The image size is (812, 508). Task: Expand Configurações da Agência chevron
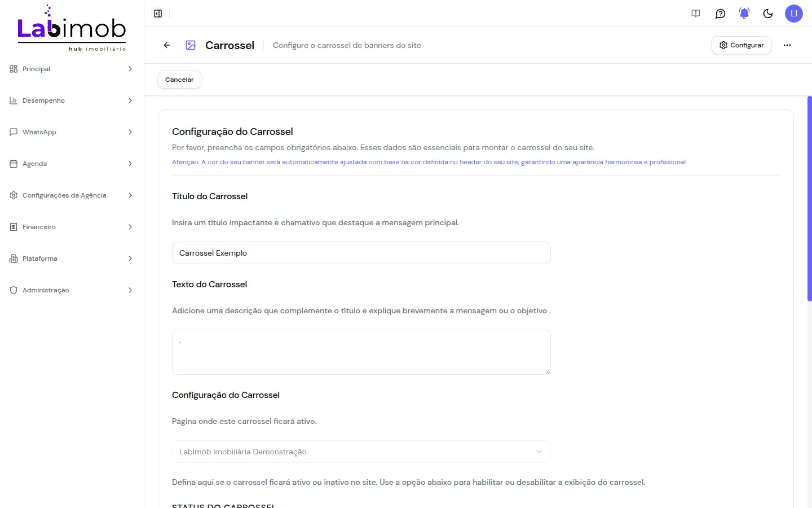click(x=130, y=195)
